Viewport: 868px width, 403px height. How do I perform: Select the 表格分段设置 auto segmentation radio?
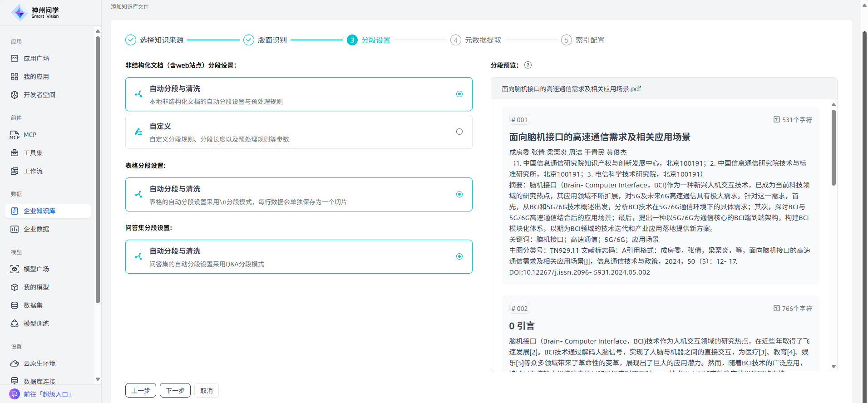[x=459, y=194]
